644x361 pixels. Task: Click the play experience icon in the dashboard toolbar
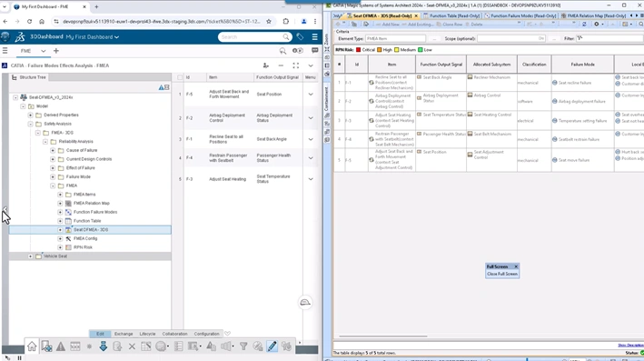click(298, 51)
